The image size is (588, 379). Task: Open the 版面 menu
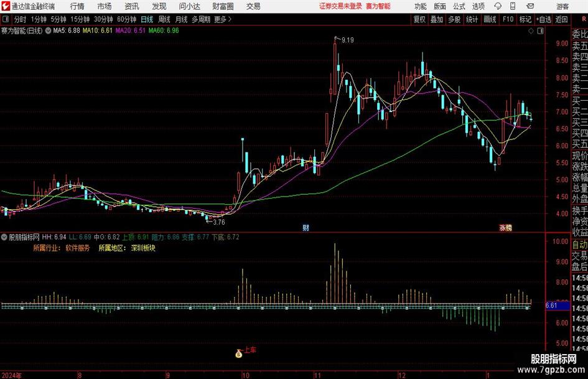[440, 6]
